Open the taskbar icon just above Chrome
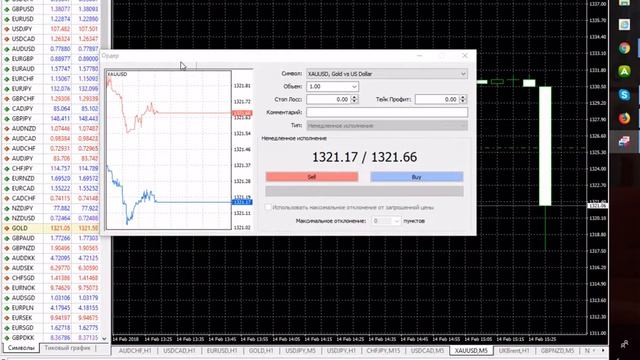The width and height of the screenshot is (640, 360). click(624, 25)
